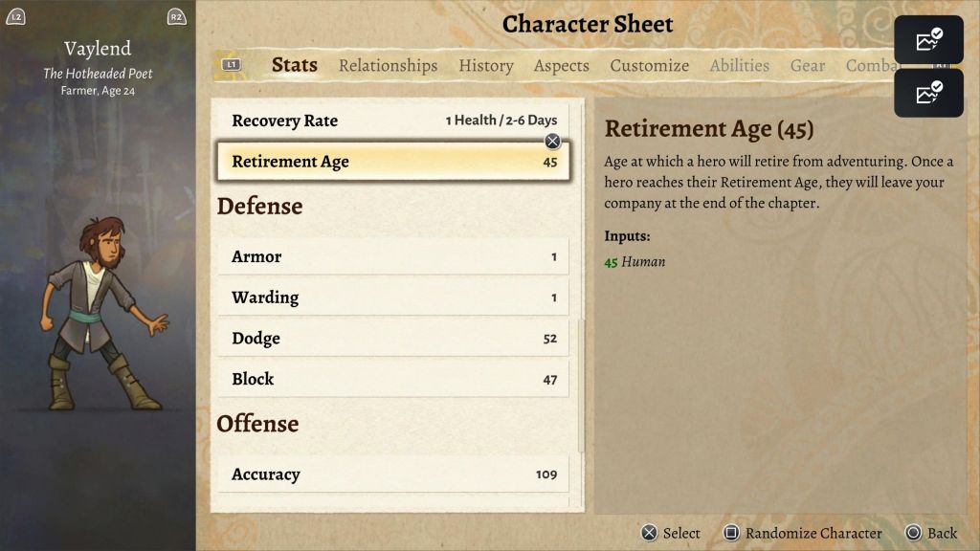The width and height of the screenshot is (980, 551).
Task: Click the upper chart overlay icon
Action: tap(928, 40)
